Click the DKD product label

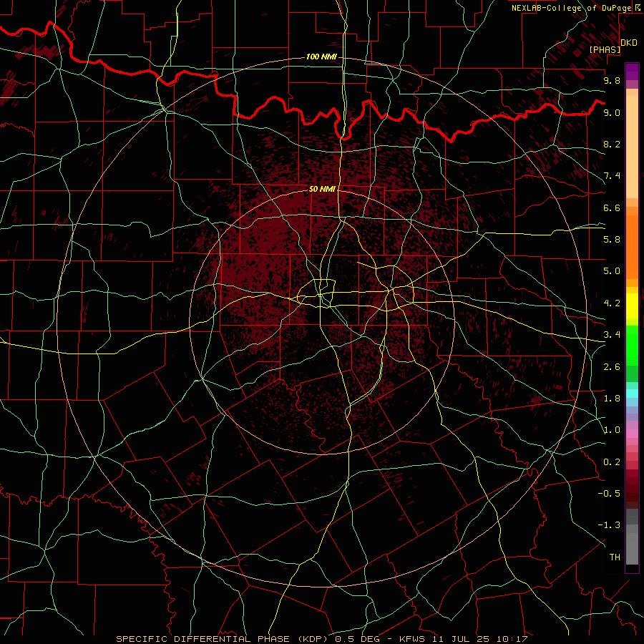628,43
